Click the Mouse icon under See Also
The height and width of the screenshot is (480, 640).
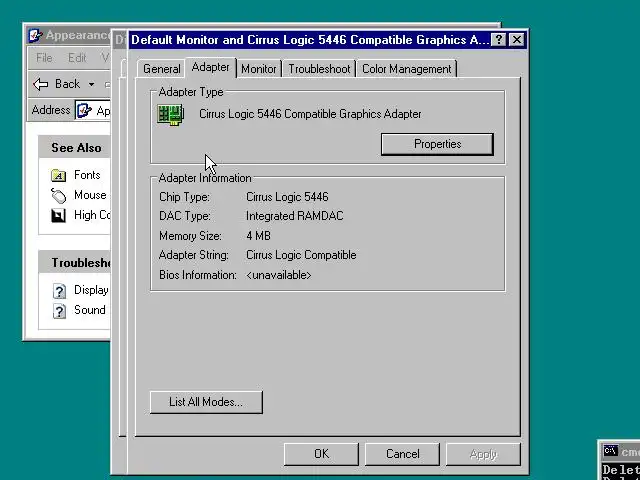click(58, 196)
